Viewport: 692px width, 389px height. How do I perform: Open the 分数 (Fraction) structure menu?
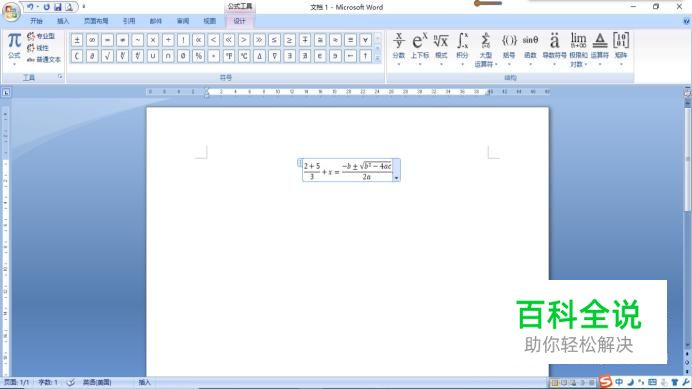tap(399, 49)
